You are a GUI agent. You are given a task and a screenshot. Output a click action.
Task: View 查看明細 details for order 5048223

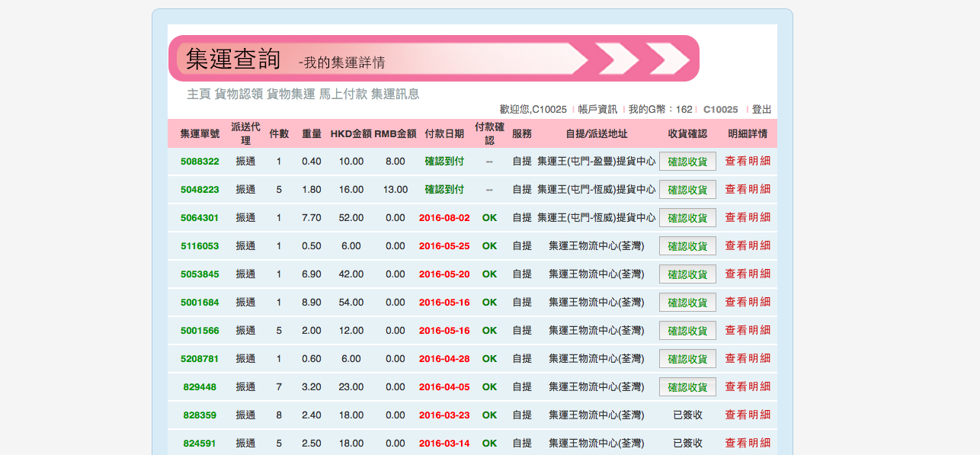(x=748, y=189)
